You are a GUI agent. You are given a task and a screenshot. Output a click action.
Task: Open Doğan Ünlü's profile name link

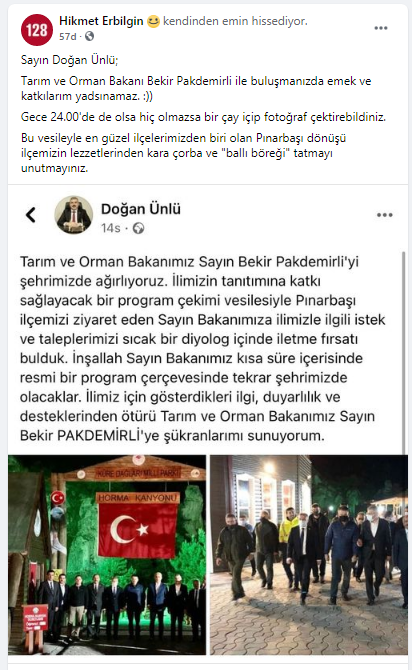point(141,209)
